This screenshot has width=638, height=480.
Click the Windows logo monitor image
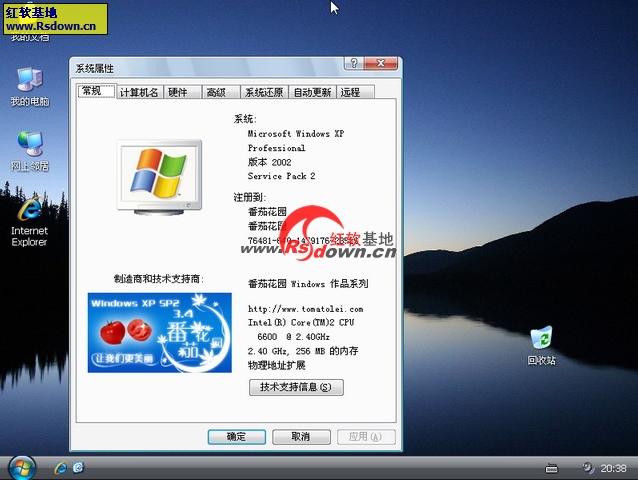(x=160, y=177)
